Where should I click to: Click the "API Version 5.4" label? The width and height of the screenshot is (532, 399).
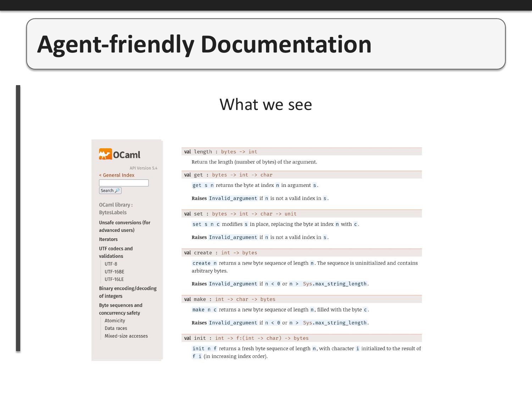pos(143,168)
